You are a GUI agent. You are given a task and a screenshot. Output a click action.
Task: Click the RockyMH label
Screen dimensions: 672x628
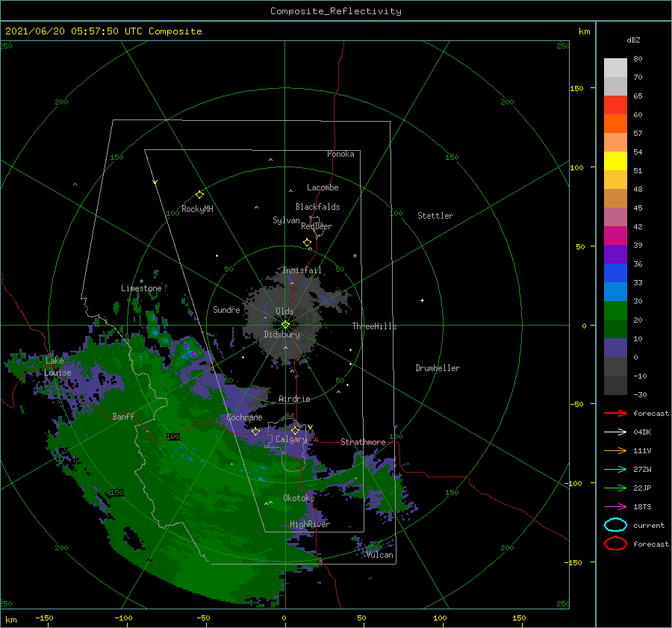click(x=197, y=209)
